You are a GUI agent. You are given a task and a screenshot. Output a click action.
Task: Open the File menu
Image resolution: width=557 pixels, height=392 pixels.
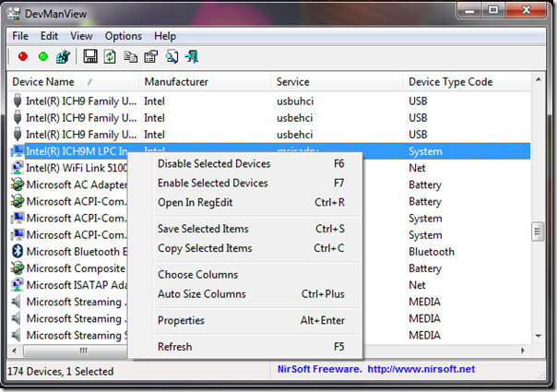pos(20,36)
